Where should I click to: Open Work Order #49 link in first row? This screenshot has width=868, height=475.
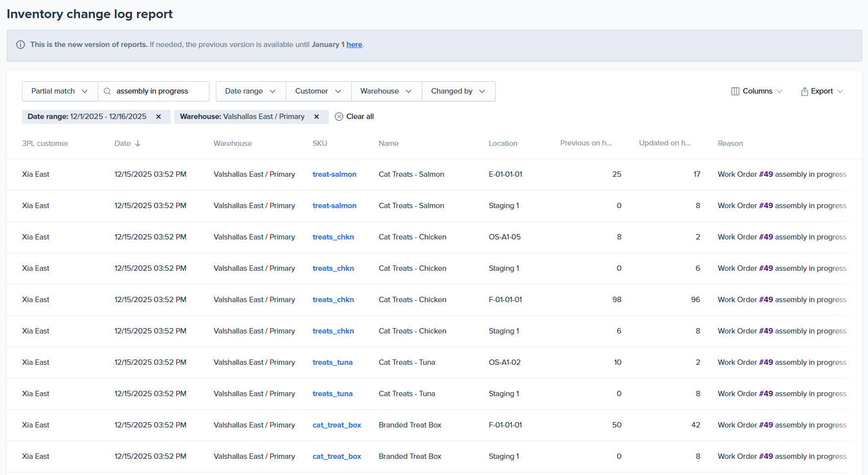pyautogui.click(x=766, y=174)
